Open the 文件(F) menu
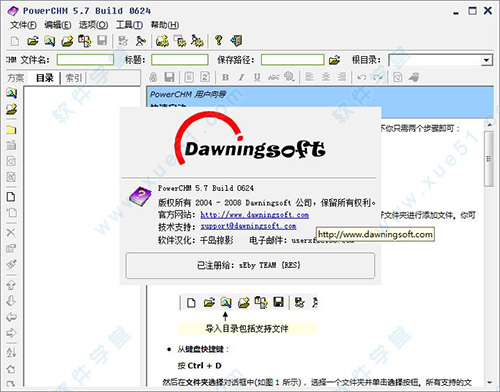The image size is (500, 392). coord(23,25)
